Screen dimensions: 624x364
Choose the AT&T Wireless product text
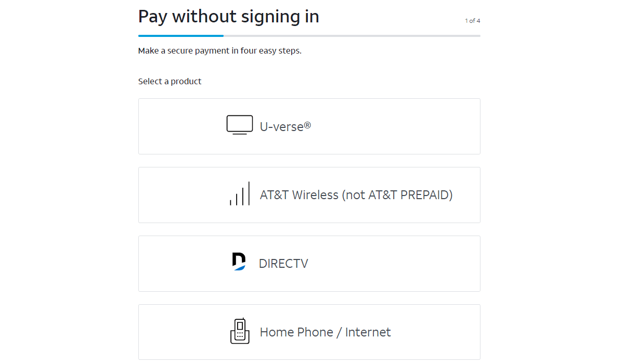tap(299, 195)
